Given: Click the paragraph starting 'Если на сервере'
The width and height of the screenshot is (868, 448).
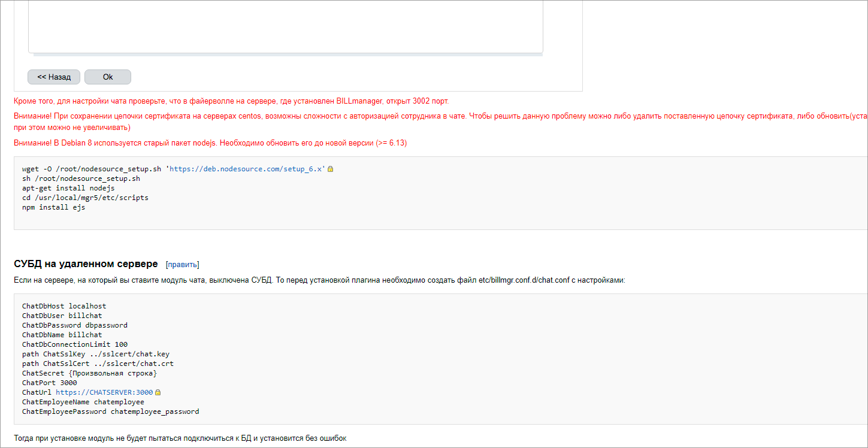Looking at the screenshot, I should coord(319,280).
